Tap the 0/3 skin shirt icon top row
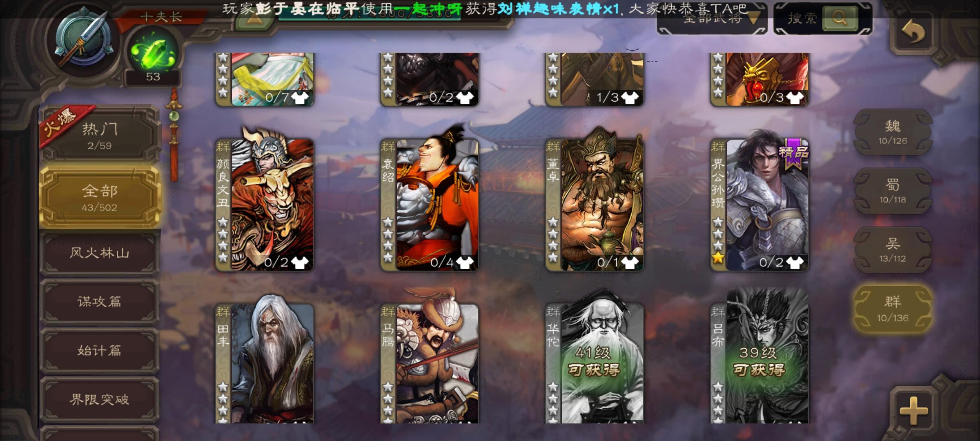The height and width of the screenshot is (441, 980). click(795, 98)
